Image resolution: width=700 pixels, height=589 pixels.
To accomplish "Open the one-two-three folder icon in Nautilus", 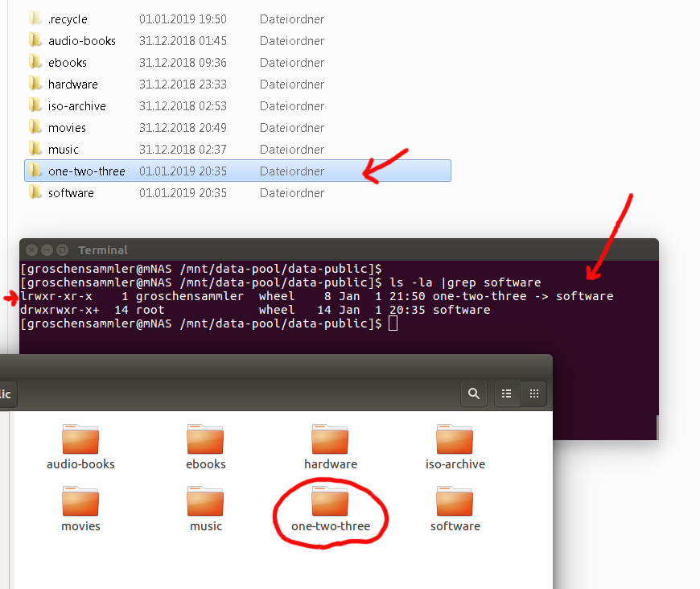I will point(330,501).
